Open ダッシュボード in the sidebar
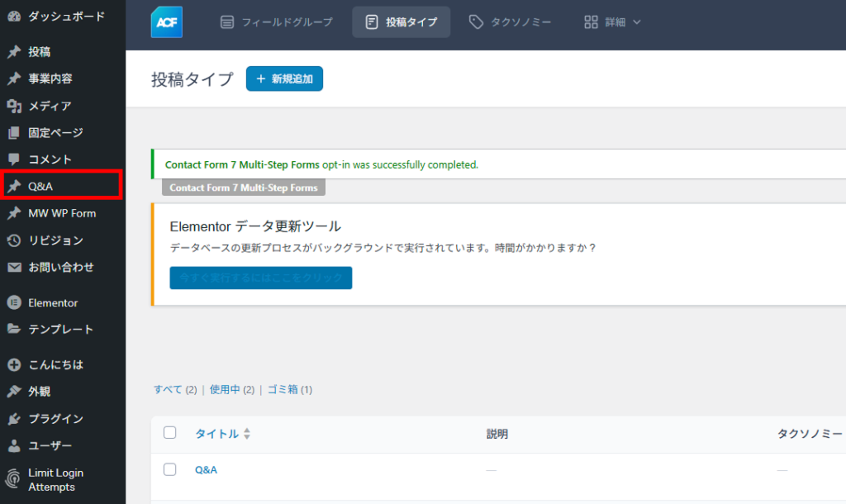 coord(66,16)
